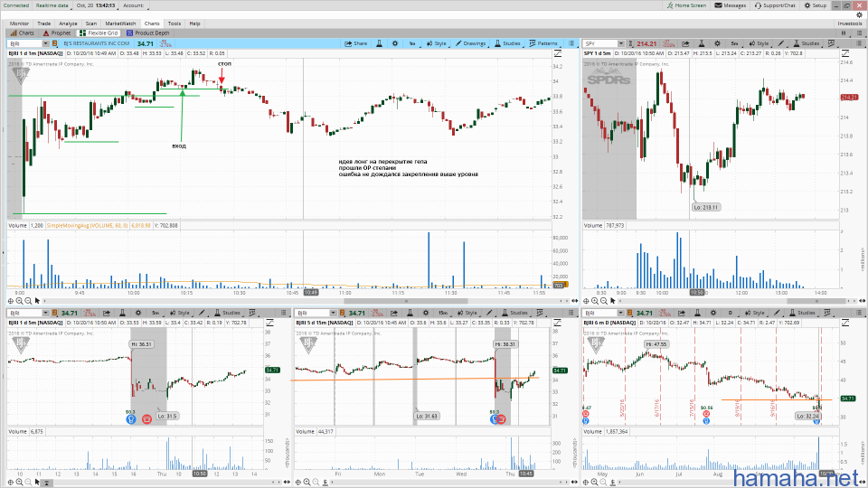Screen dimensions: 868x488
Task: Zoom in icon under SPY chart
Action: (595, 301)
